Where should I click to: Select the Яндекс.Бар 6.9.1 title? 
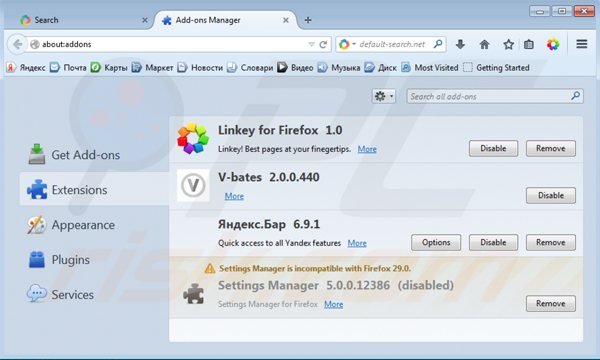coord(269,224)
